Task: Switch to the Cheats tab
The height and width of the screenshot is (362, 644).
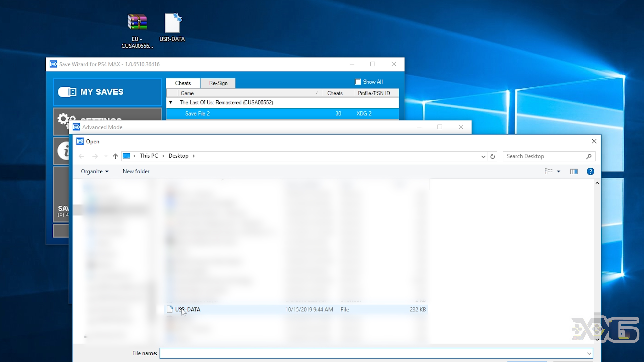Action: [x=183, y=83]
